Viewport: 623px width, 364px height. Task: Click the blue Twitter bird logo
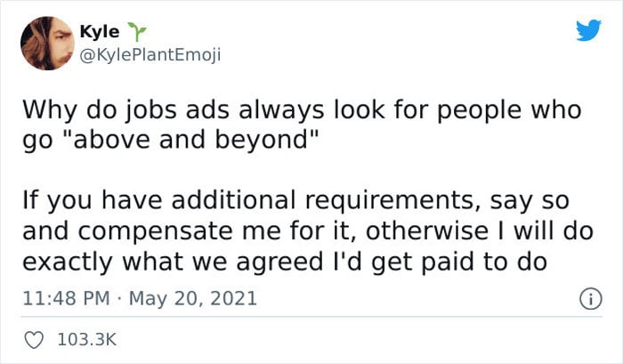(x=589, y=30)
